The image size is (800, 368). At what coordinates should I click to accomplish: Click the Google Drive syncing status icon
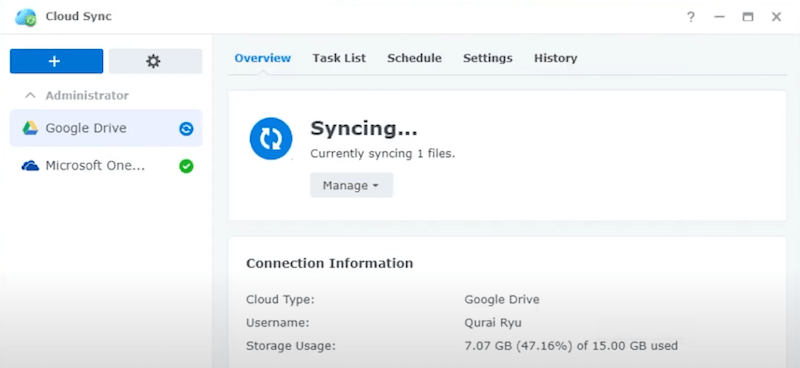coord(186,129)
